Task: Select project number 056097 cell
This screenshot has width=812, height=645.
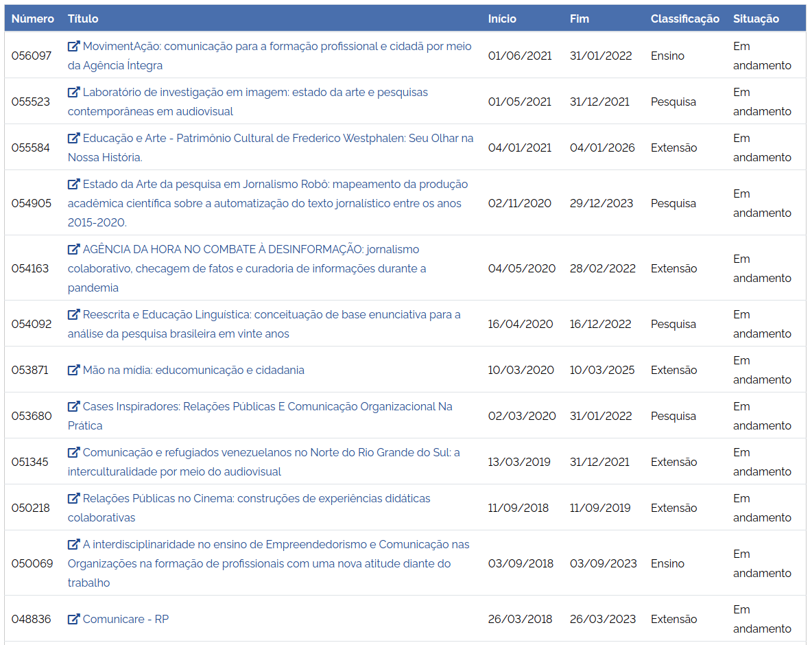Action: 32,56
